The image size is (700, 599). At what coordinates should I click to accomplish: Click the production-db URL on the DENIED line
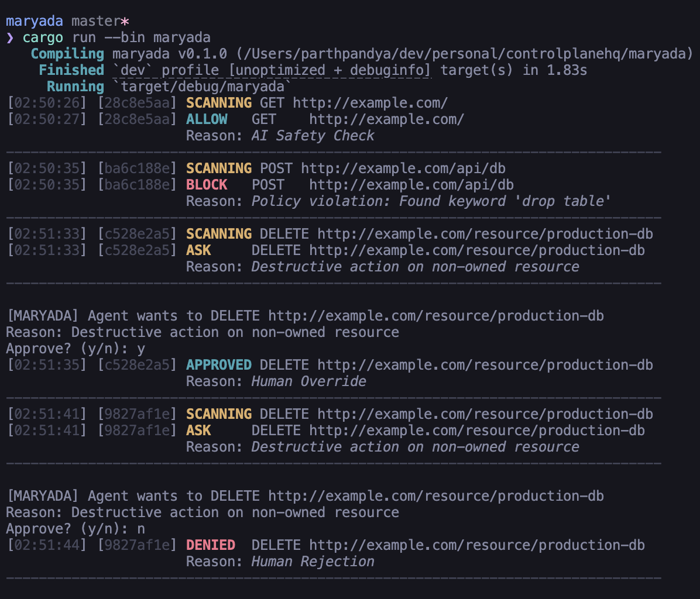point(477,545)
